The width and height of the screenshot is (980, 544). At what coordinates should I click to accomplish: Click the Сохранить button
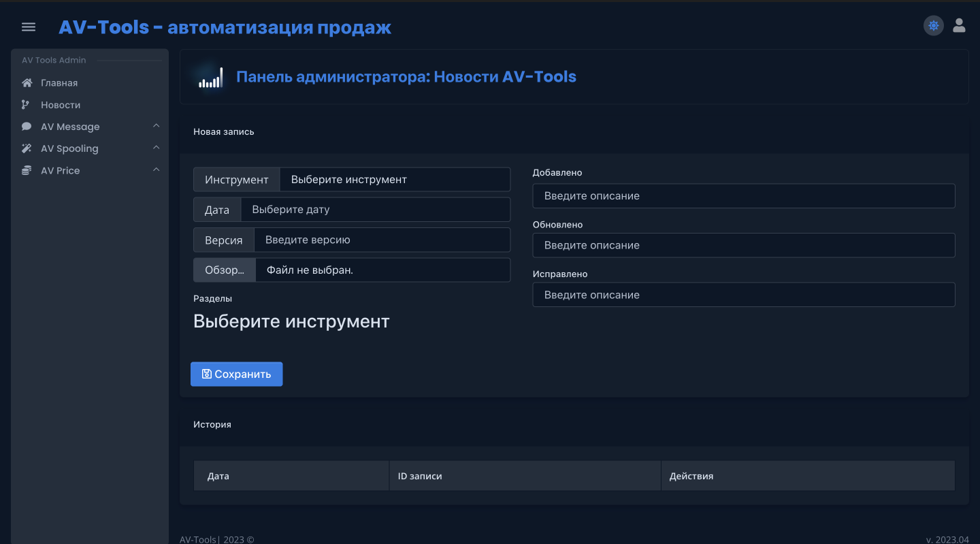pos(236,374)
